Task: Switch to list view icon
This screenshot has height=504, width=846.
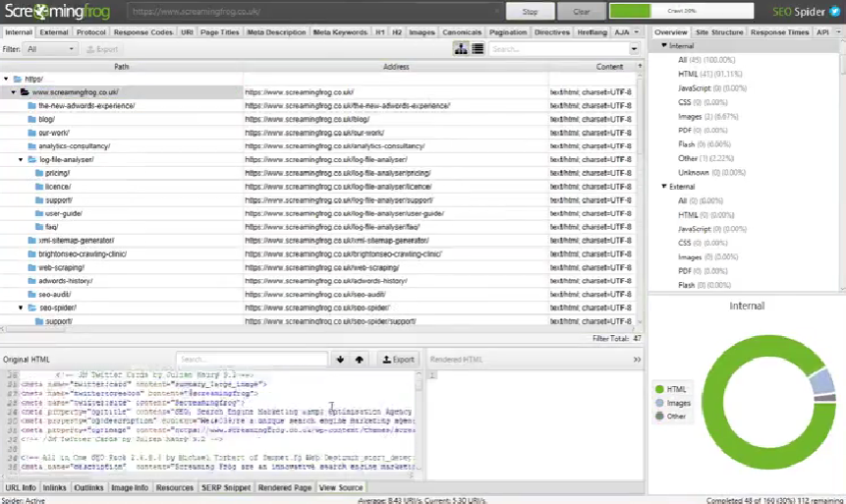Action: [478, 49]
